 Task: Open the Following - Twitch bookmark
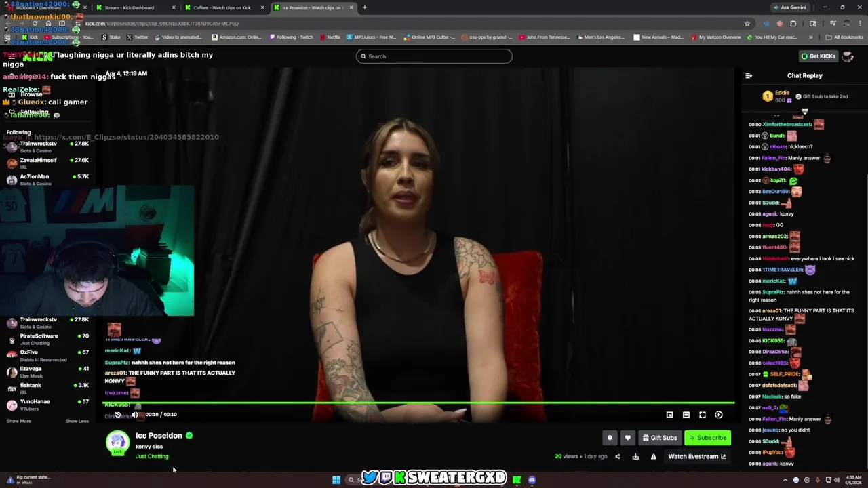[290, 37]
